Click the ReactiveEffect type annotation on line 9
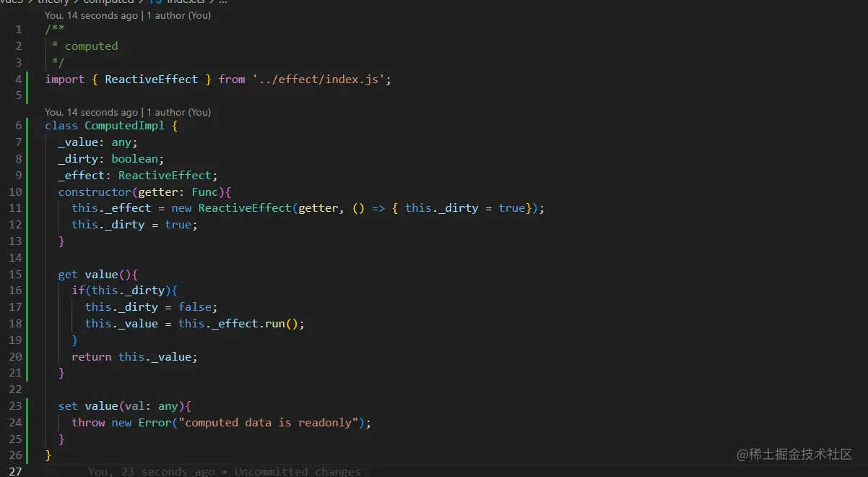This screenshot has width=868, height=477. pyautogui.click(x=165, y=176)
